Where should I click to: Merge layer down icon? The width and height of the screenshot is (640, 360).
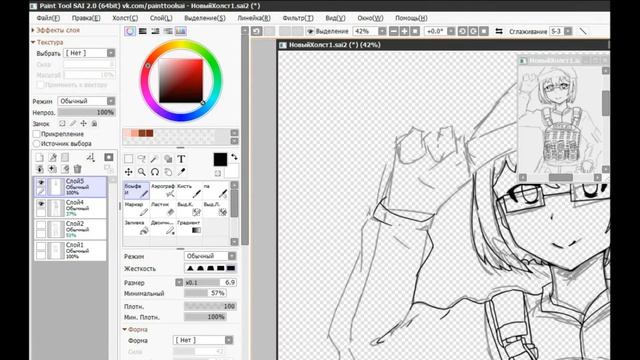click(x=40, y=169)
